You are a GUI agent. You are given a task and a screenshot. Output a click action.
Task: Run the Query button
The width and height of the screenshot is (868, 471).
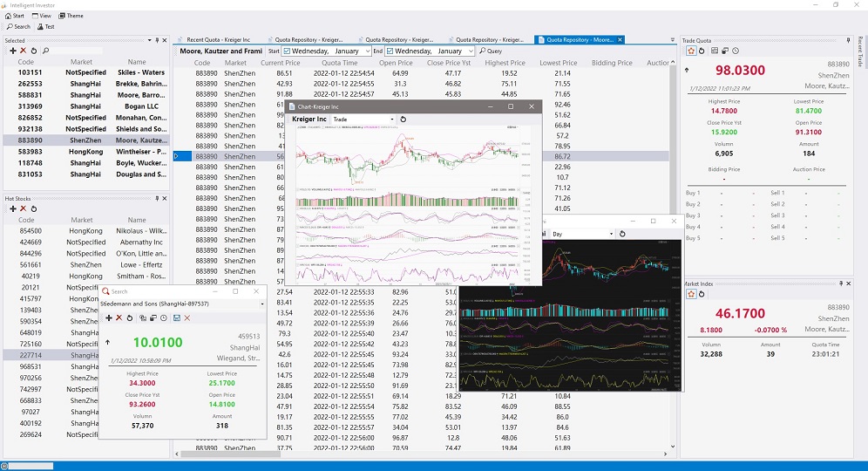[x=491, y=51]
